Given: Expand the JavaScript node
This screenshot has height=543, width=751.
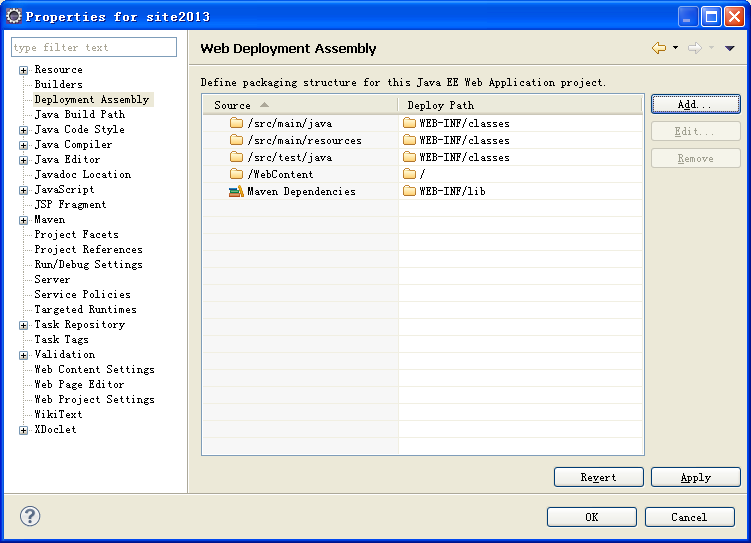Looking at the screenshot, I should (x=23, y=190).
